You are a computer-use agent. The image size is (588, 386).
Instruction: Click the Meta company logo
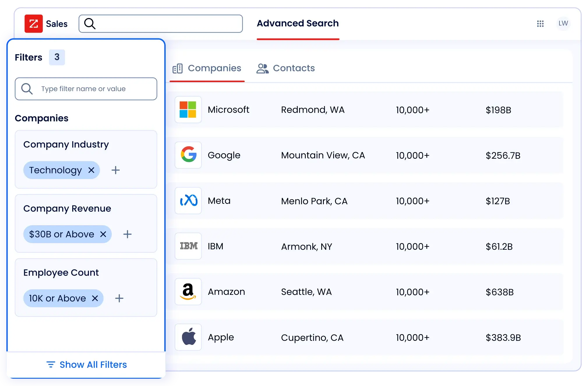tap(188, 201)
